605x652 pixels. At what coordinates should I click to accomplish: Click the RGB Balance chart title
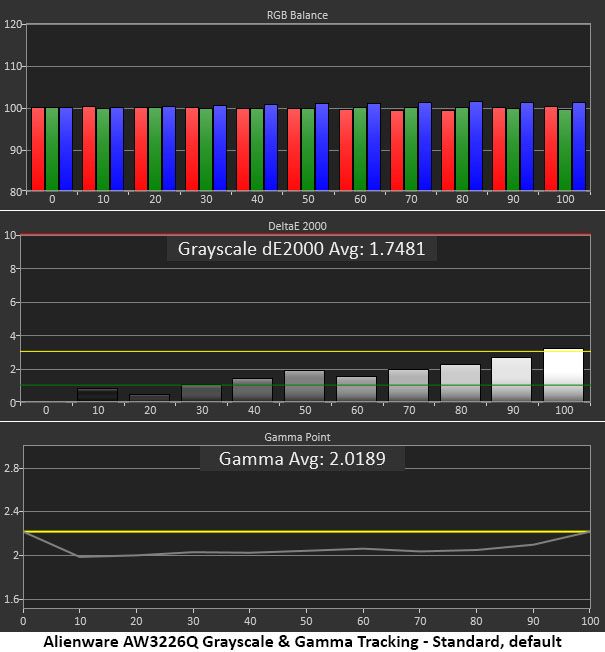point(297,15)
